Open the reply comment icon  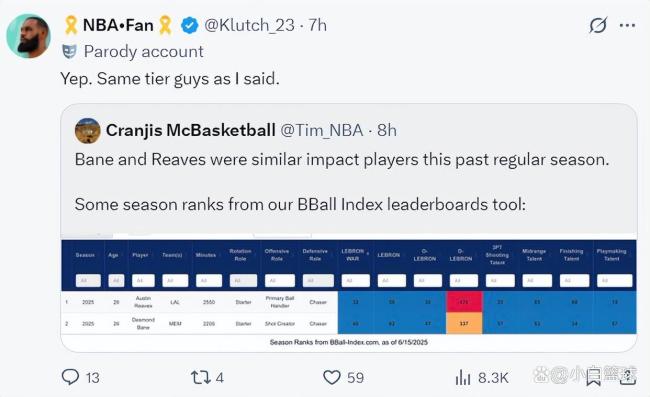pyautogui.click(x=70, y=377)
